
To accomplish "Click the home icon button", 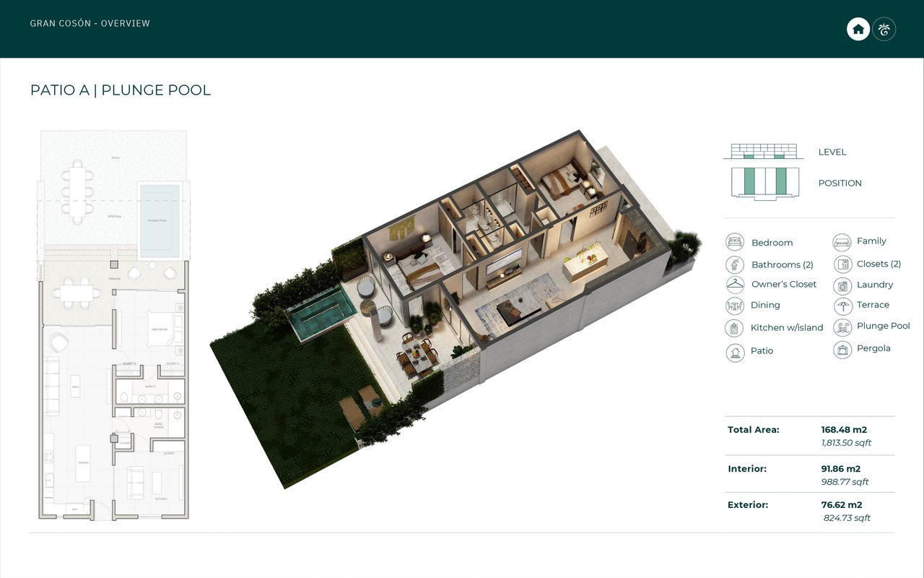I will (858, 29).
